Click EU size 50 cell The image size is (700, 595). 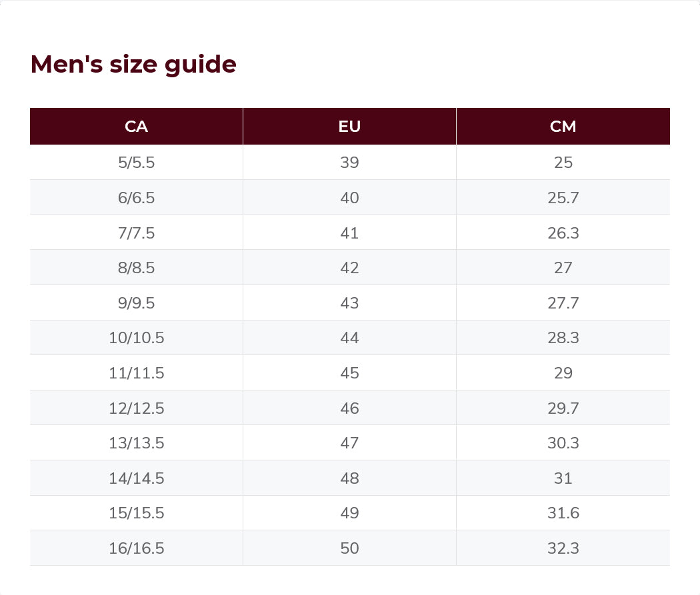(349, 548)
